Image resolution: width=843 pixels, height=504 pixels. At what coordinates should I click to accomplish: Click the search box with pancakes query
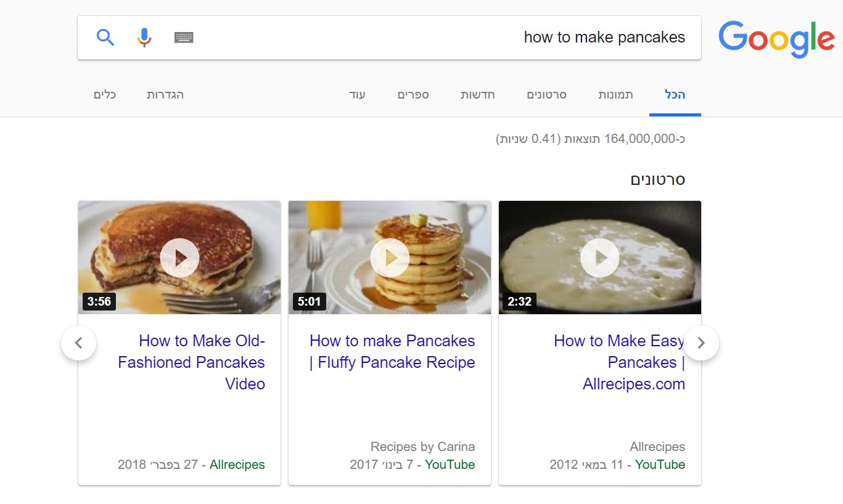pos(432,38)
